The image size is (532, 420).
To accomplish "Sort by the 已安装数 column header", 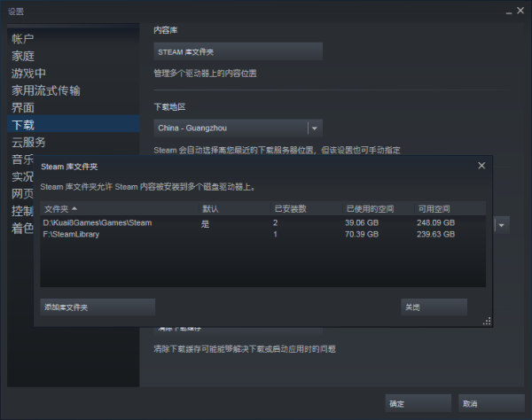I will [307, 209].
